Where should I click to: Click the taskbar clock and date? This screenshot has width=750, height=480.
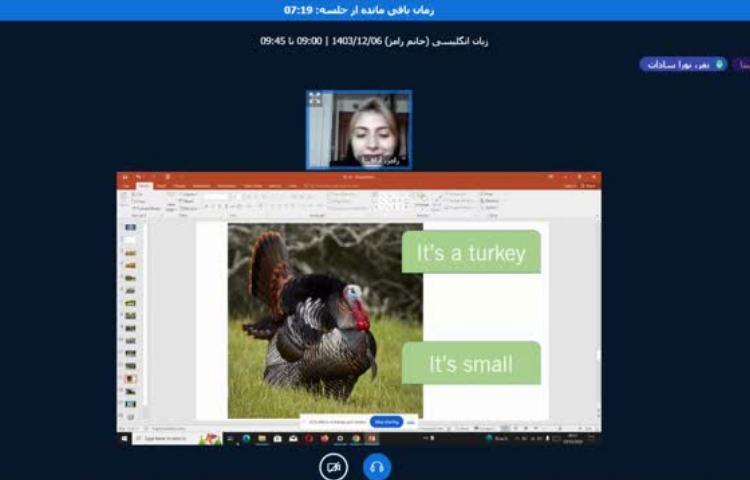(x=573, y=439)
